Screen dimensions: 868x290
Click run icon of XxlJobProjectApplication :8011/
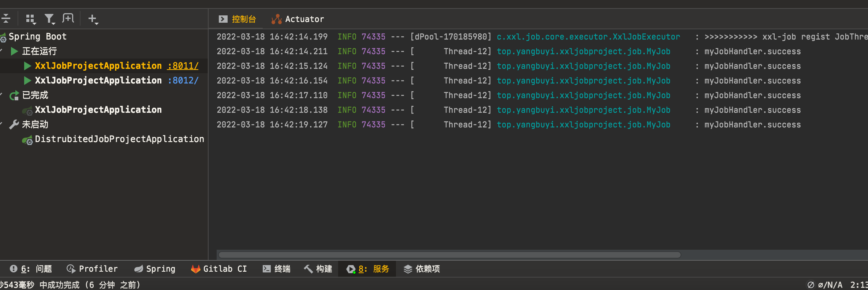[27, 66]
